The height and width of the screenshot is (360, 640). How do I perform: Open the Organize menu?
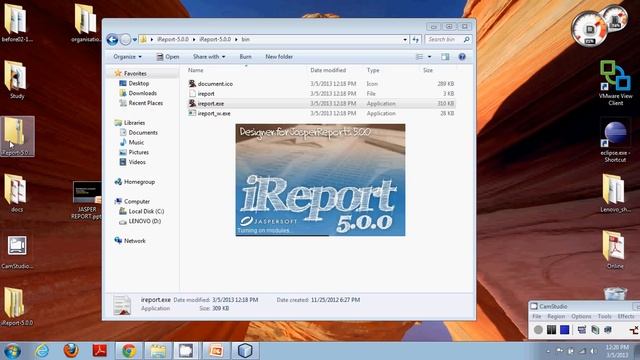click(127, 57)
